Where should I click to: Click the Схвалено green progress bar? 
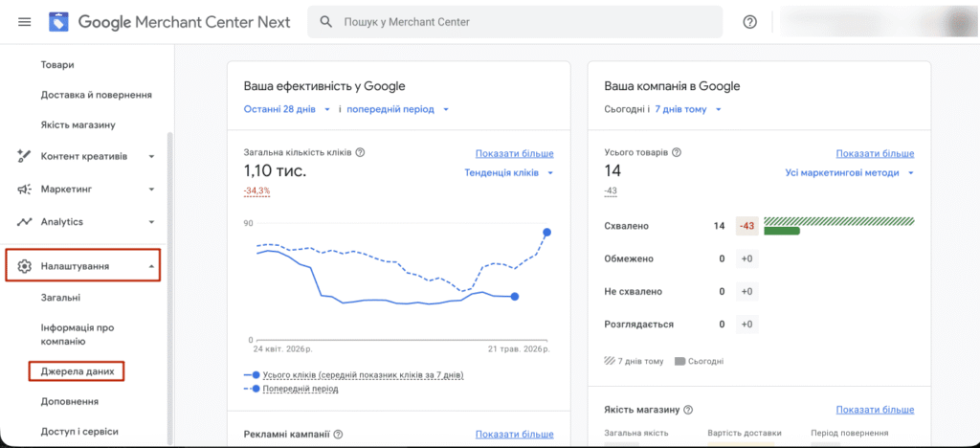tap(782, 232)
